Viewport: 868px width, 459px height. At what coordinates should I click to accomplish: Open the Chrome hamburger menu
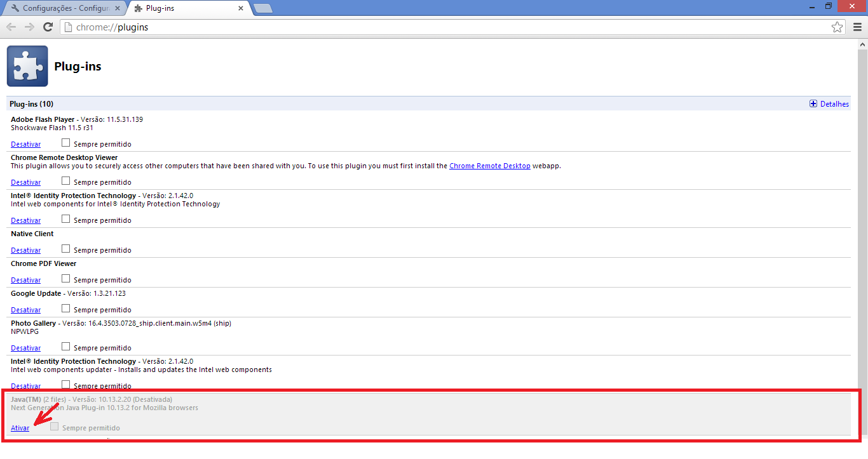857,27
